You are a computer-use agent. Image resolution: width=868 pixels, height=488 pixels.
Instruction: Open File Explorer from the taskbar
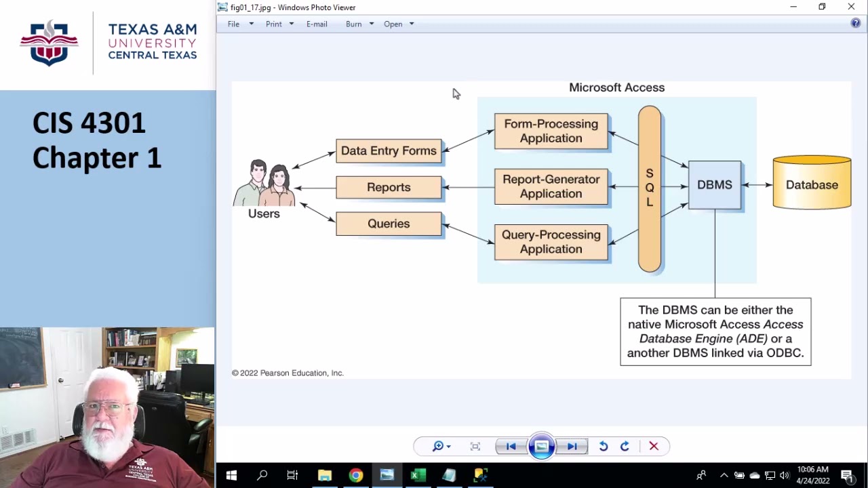324,475
